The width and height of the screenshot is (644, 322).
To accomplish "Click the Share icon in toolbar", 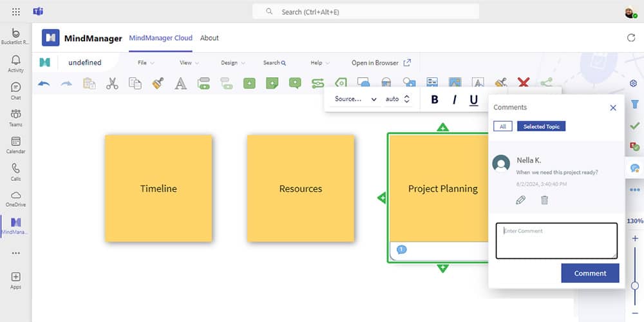I will coord(546,83).
